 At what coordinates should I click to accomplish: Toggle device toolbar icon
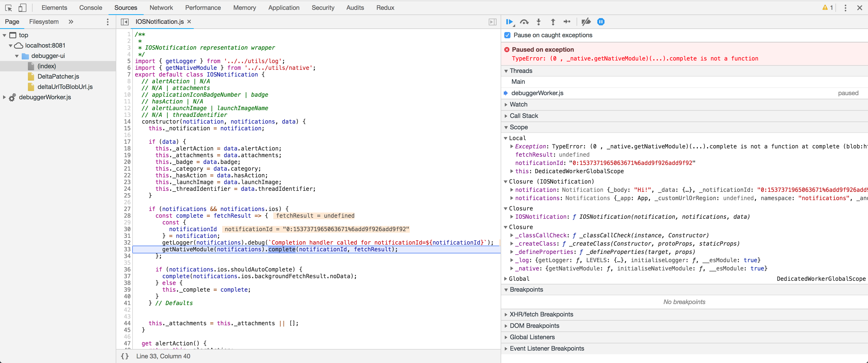tap(22, 8)
